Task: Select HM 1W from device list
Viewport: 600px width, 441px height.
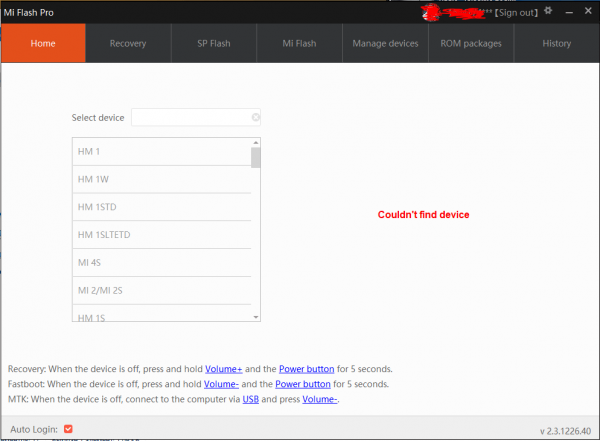Action: (161, 179)
